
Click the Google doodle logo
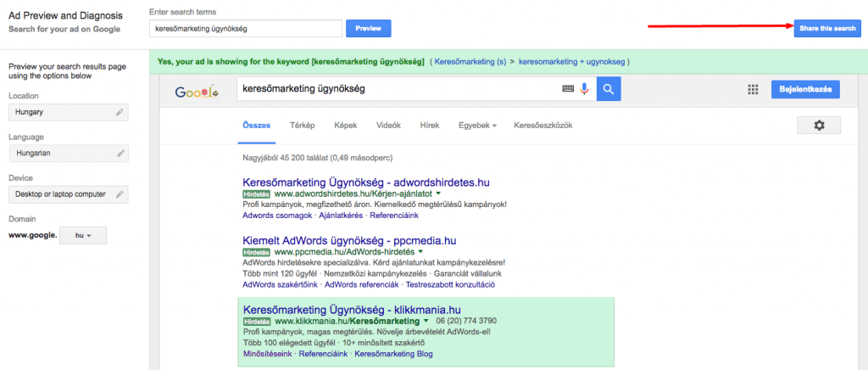tap(198, 91)
